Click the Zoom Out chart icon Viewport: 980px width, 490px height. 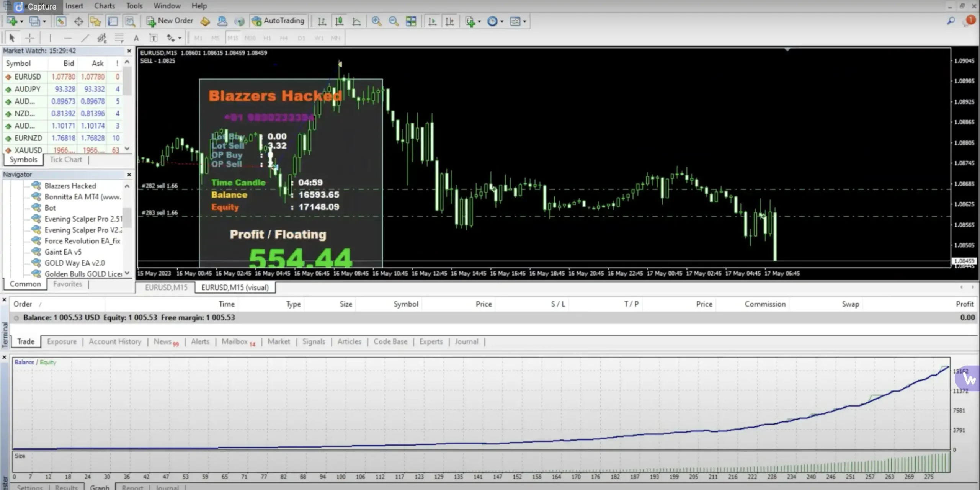(394, 21)
